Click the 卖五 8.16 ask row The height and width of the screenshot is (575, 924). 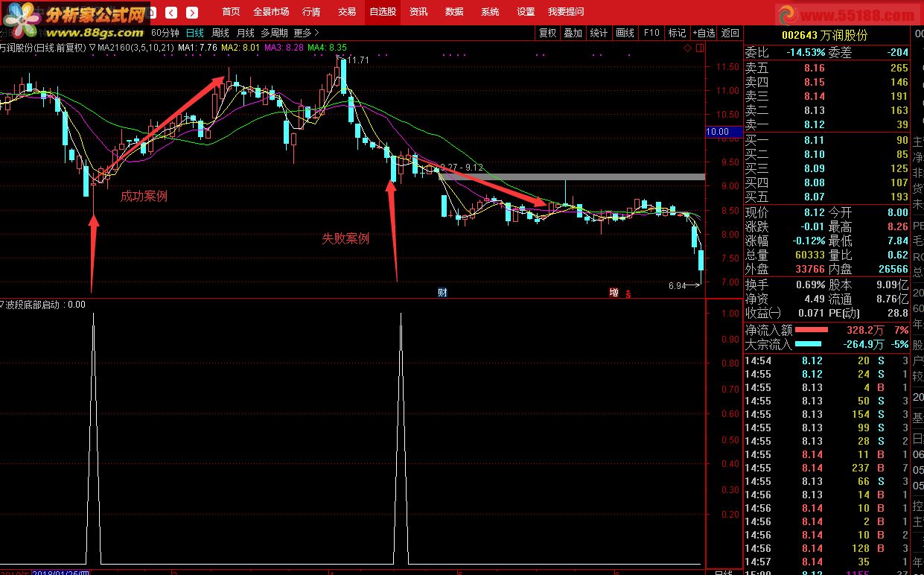[826, 68]
